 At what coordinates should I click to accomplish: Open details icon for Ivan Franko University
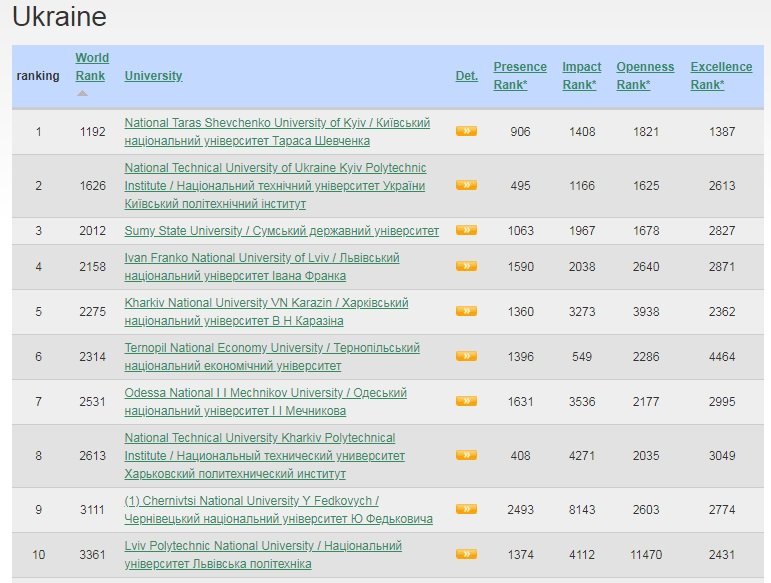(466, 266)
